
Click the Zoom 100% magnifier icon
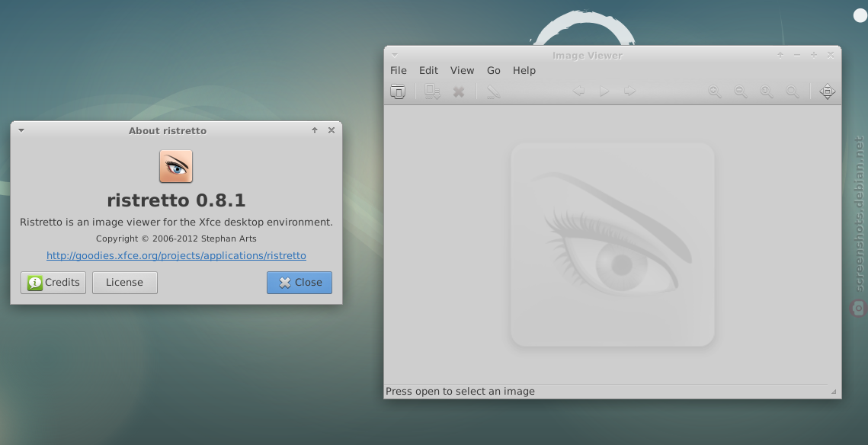pos(766,91)
